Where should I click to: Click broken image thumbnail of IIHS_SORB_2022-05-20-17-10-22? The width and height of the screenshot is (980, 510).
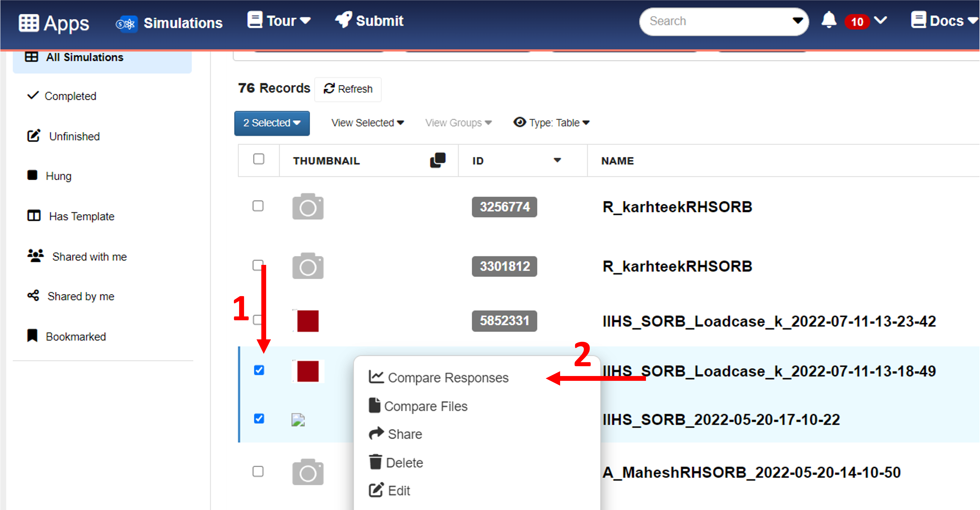298,420
